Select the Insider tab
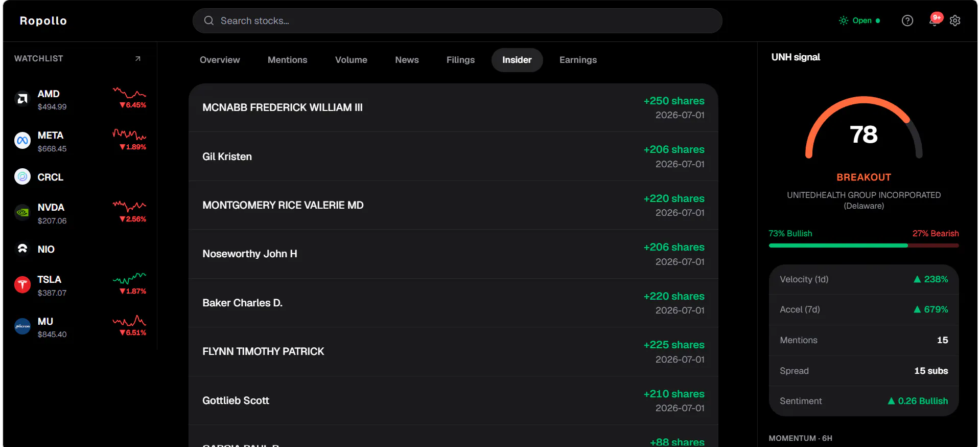The width and height of the screenshot is (980, 447). click(x=517, y=60)
